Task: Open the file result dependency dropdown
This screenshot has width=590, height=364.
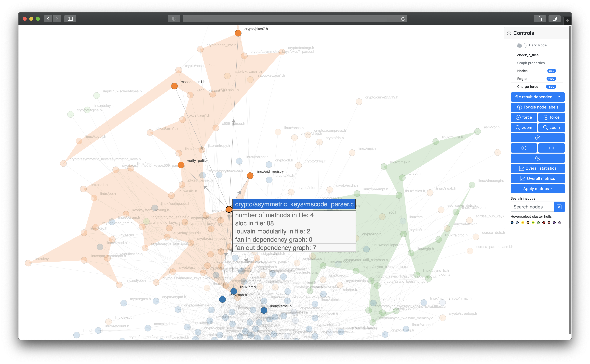Action: [537, 97]
